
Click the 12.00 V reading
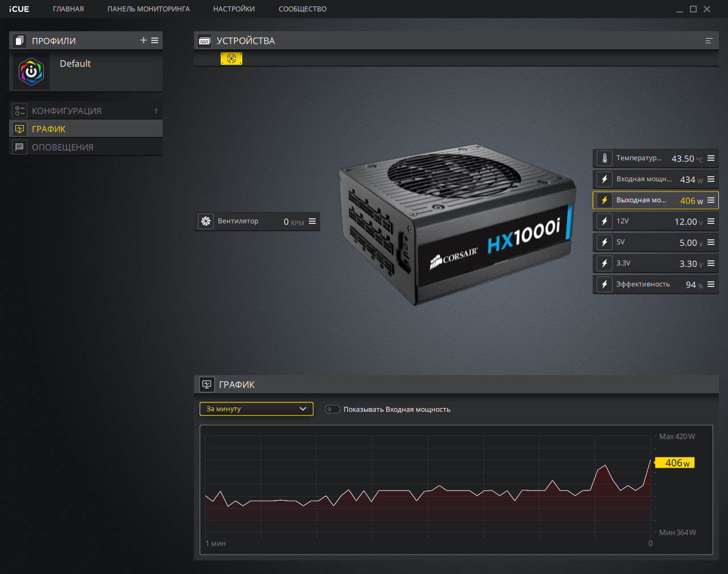point(689,222)
